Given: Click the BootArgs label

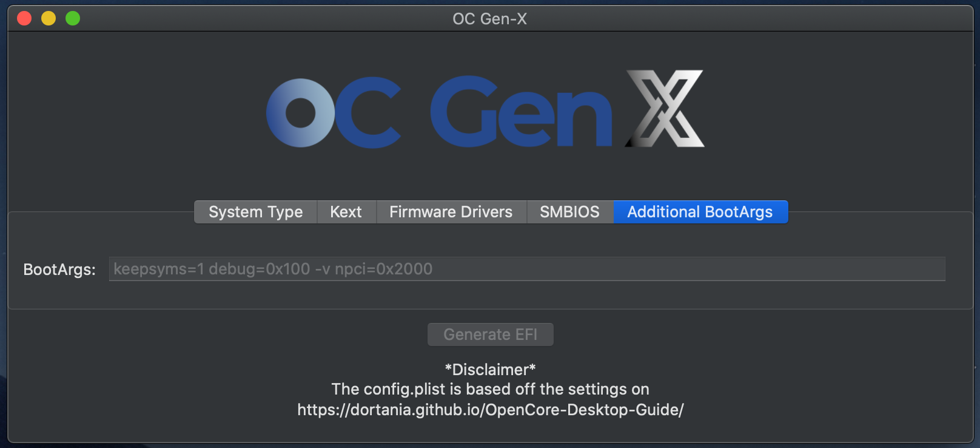Looking at the screenshot, I should click(59, 270).
